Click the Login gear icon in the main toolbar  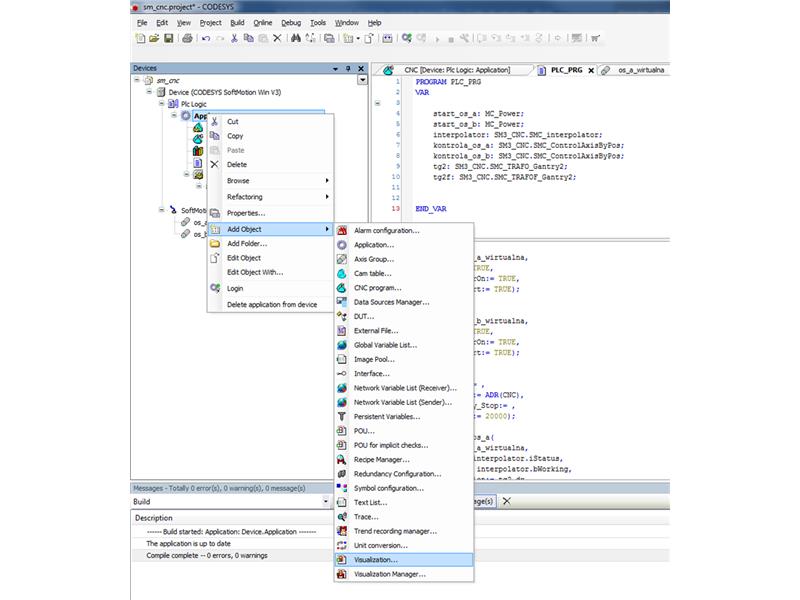click(x=406, y=38)
